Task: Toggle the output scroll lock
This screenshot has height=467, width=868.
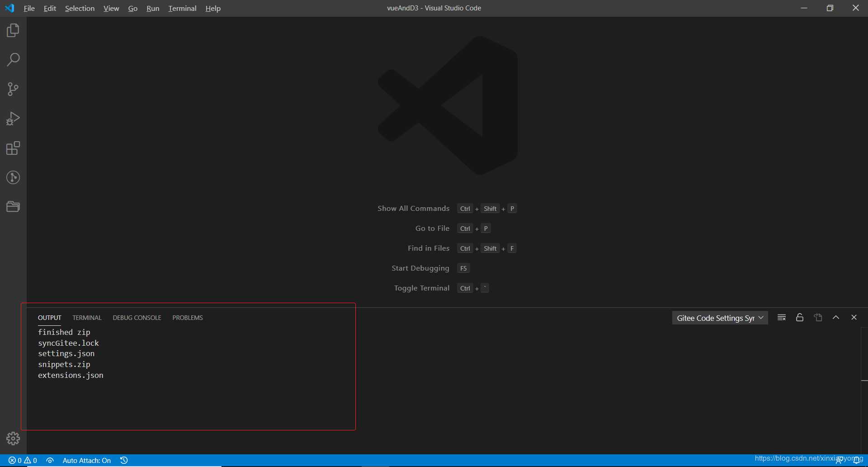Action: click(x=799, y=318)
